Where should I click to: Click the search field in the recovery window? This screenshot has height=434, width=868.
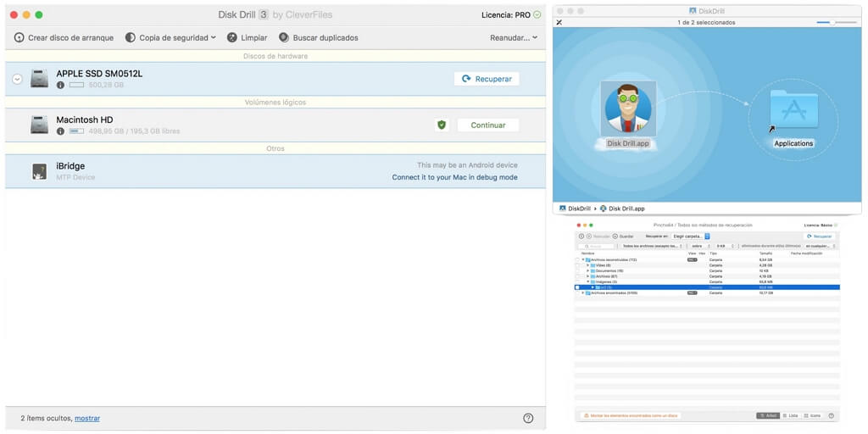pyautogui.click(x=596, y=247)
